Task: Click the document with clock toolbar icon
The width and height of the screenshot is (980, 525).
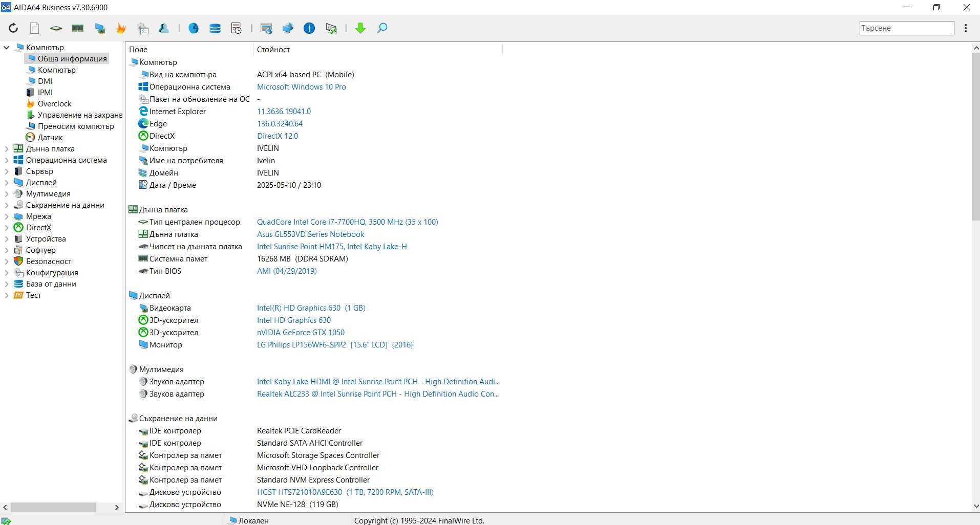Action: pyautogui.click(x=237, y=28)
